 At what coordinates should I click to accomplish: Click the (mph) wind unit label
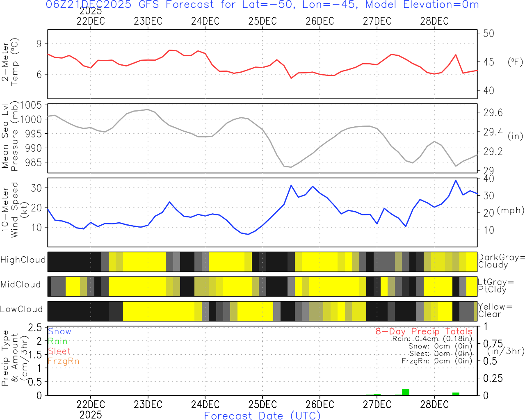[510, 210]
